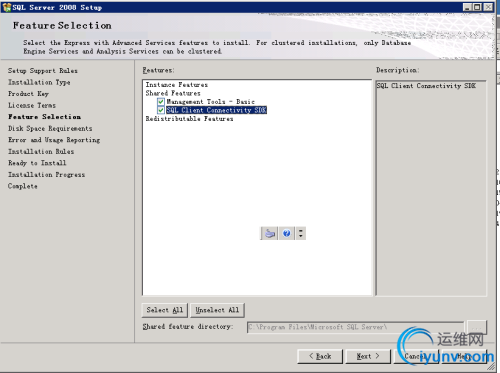Click the description text SQL Client Connectivity SDK
The image size is (500, 373).
click(x=426, y=86)
